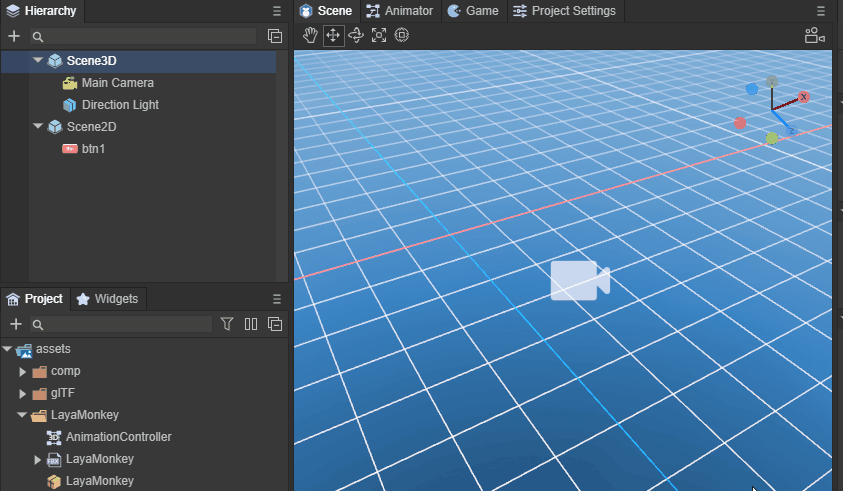Click the add node plus icon in Hierarchy
The height and width of the screenshot is (491, 843).
pyautogui.click(x=14, y=36)
